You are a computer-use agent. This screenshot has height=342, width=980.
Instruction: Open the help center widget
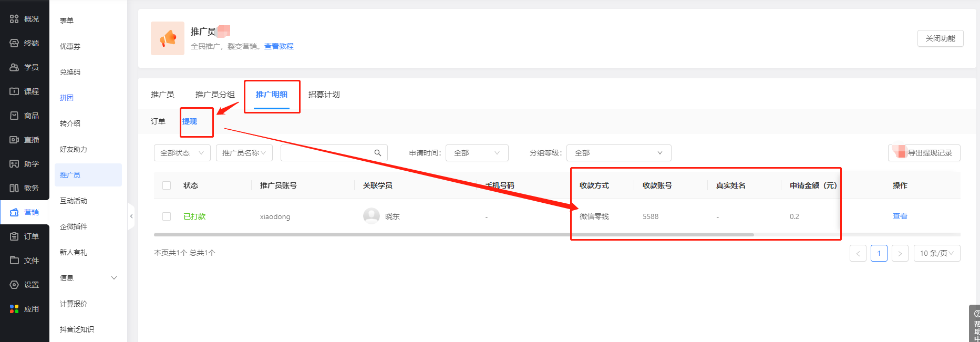pyautogui.click(x=975, y=324)
